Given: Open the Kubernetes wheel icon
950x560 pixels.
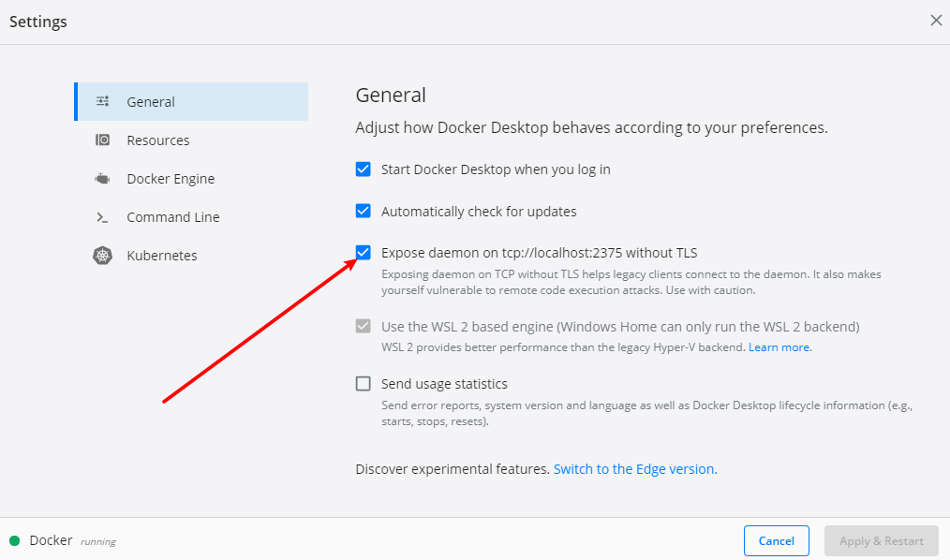Looking at the screenshot, I should (102, 255).
